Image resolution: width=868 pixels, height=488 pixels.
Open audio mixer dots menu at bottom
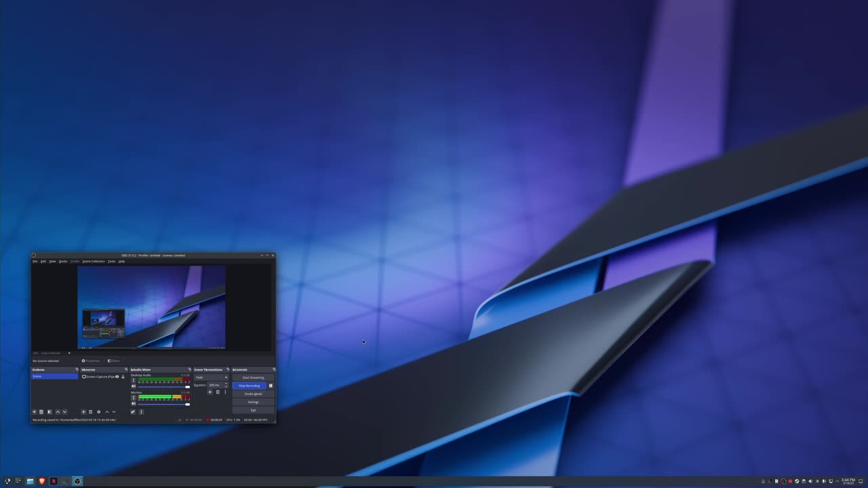(x=141, y=412)
